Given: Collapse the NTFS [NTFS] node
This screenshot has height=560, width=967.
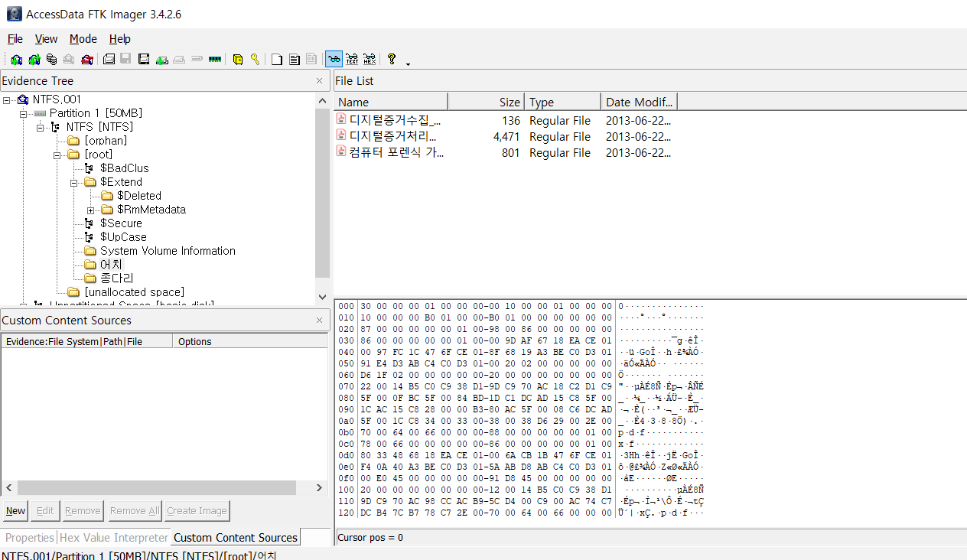Looking at the screenshot, I should tap(41, 127).
